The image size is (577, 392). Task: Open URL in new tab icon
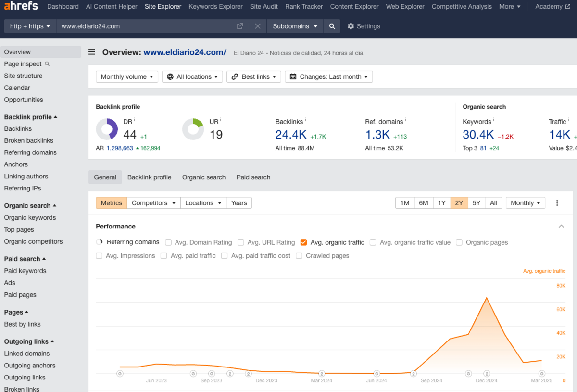click(240, 26)
